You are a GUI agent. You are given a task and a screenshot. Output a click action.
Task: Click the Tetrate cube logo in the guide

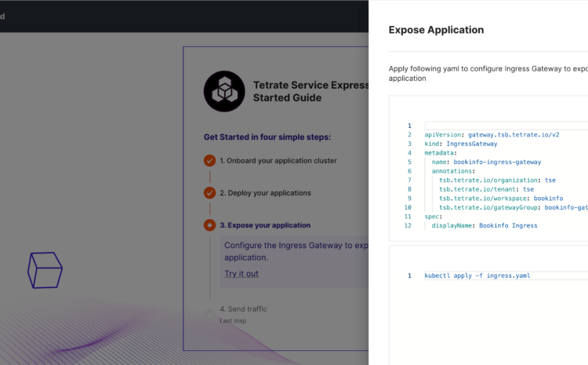click(224, 91)
